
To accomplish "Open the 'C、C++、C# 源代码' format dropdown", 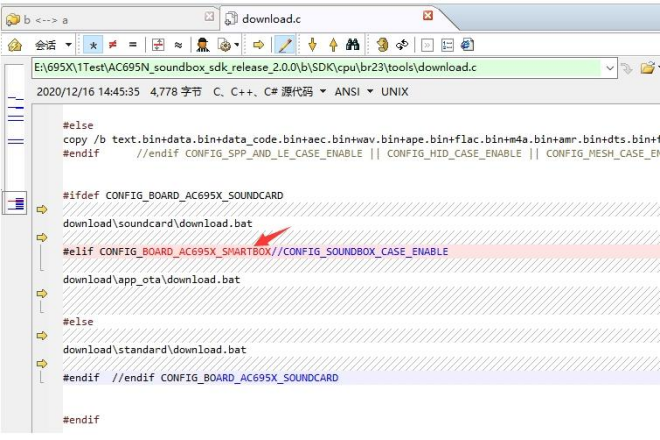I will (269, 92).
